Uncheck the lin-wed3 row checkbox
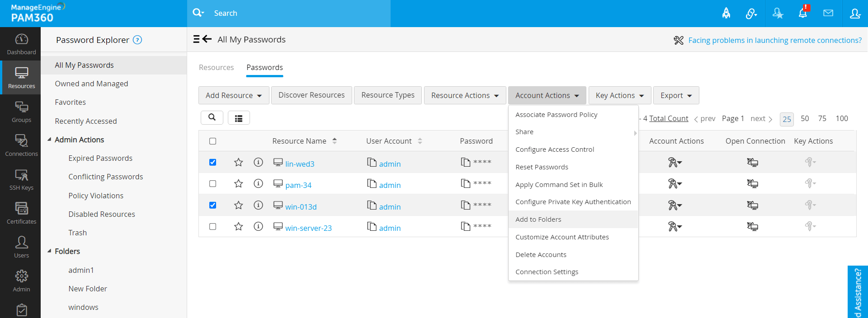This screenshot has width=868, height=318. tap(212, 162)
